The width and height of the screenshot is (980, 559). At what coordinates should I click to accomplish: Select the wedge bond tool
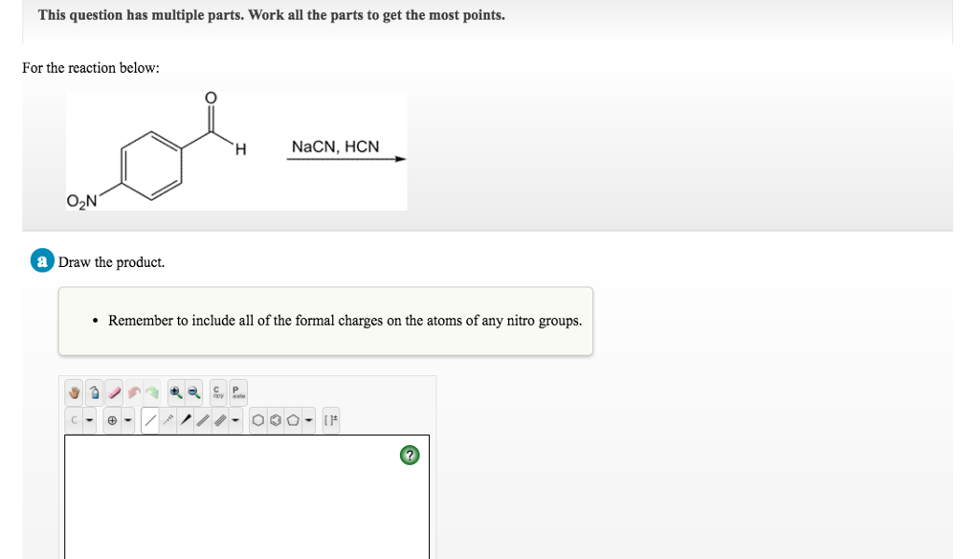click(187, 418)
